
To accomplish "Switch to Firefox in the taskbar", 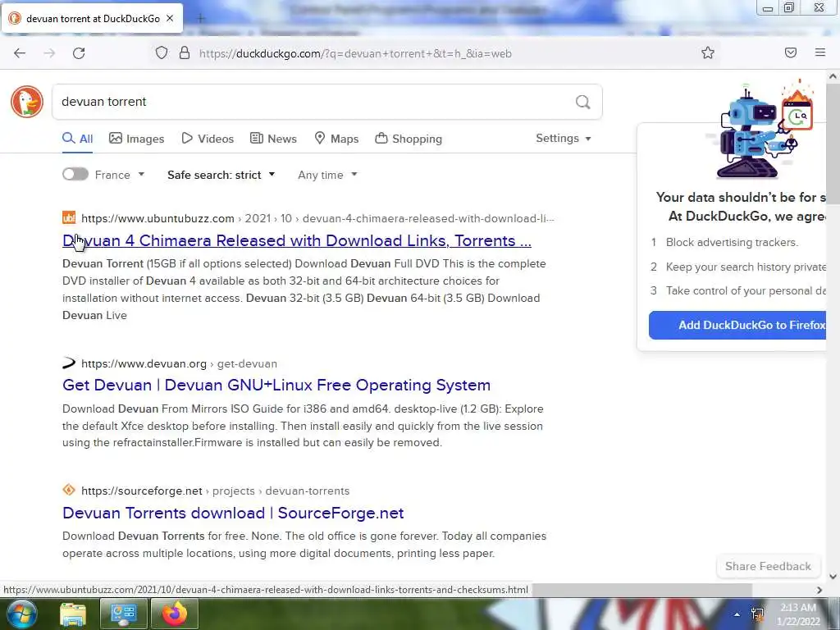I will click(x=175, y=614).
